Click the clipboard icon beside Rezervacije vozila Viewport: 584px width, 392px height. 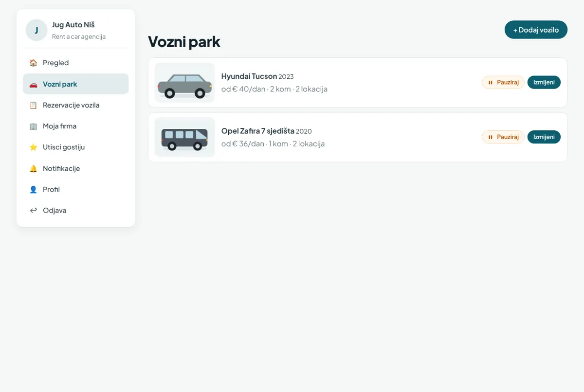(33, 105)
